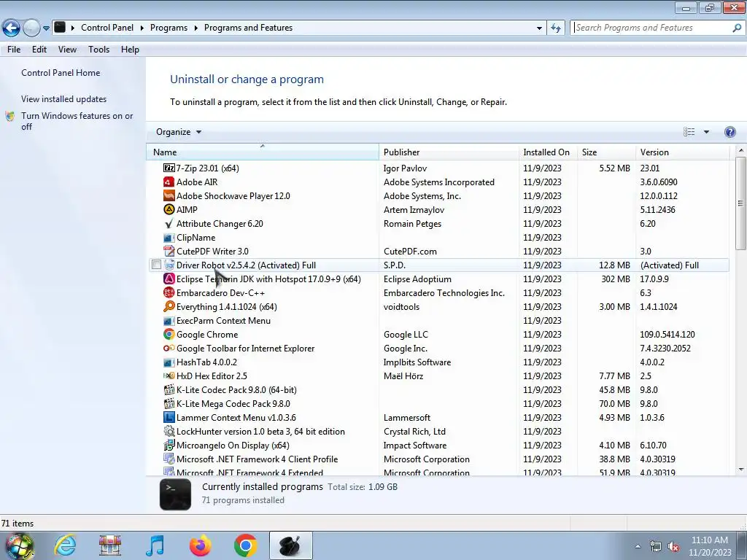Sort by the Name column header

pos(263,152)
